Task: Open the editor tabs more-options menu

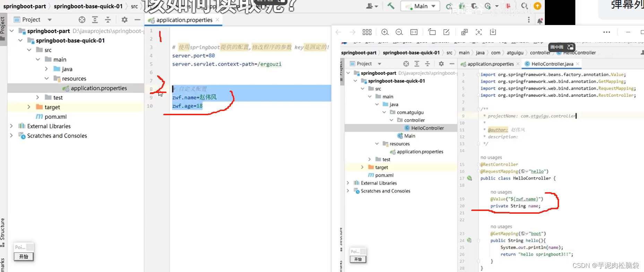Action: tap(529, 20)
